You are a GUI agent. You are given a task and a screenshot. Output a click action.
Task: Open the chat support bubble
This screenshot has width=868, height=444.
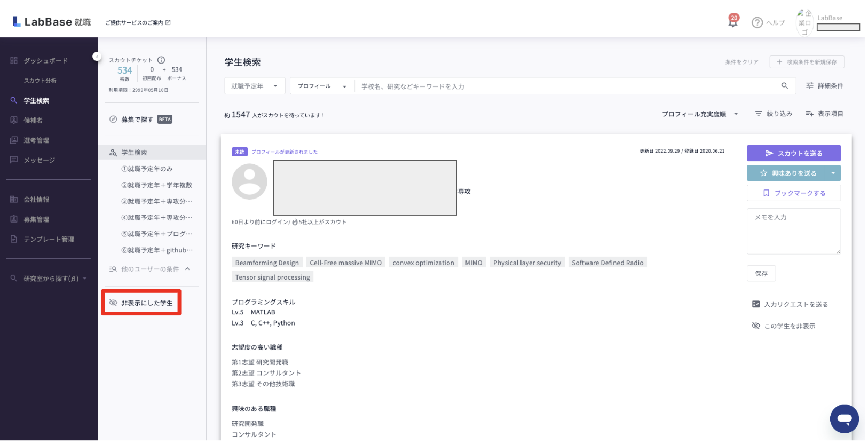(x=845, y=419)
